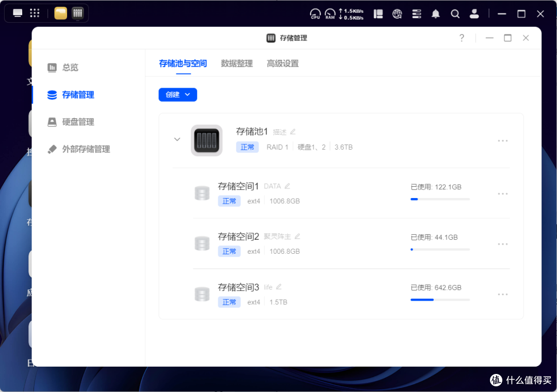Edit 存储池1 description pencil icon
The image size is (557, 392).
(293, 132)
